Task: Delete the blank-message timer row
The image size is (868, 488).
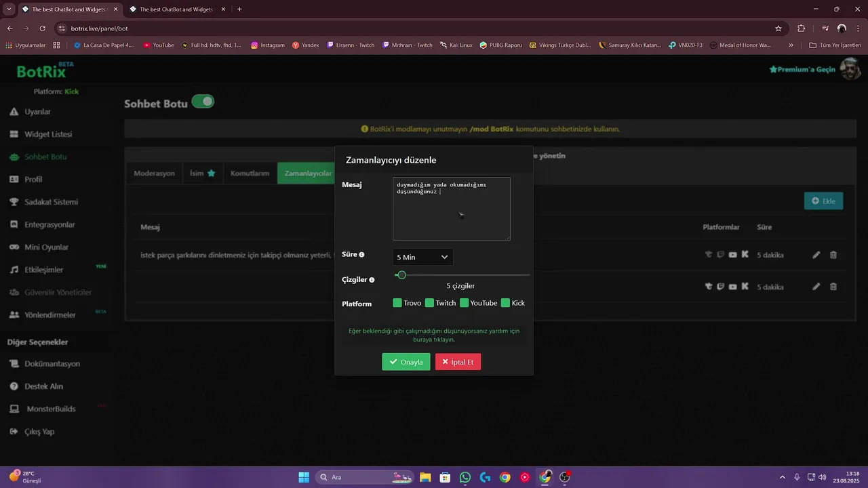Action: coord(833,287)
